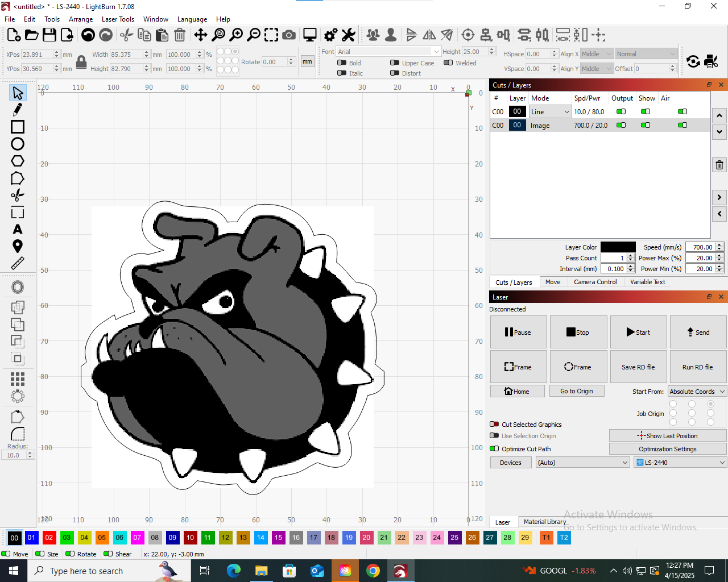The image size is (728, 582).
Task: Activate the Create Text tool
Action: coord(17,230)
